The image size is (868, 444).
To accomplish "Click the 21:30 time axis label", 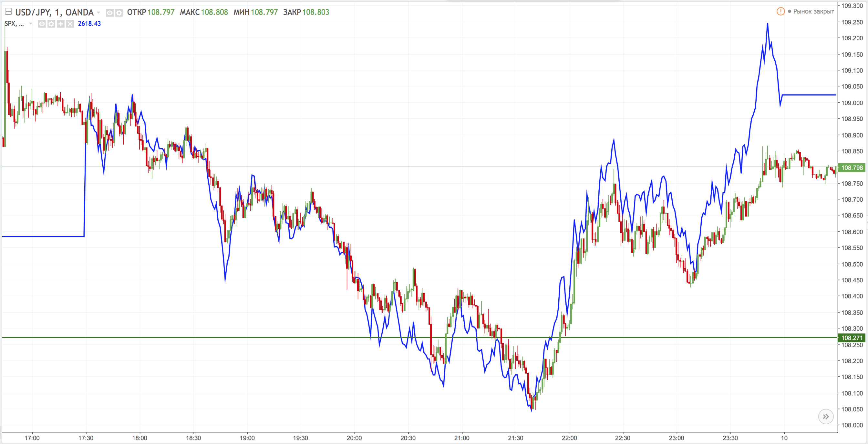I will 516,438.
